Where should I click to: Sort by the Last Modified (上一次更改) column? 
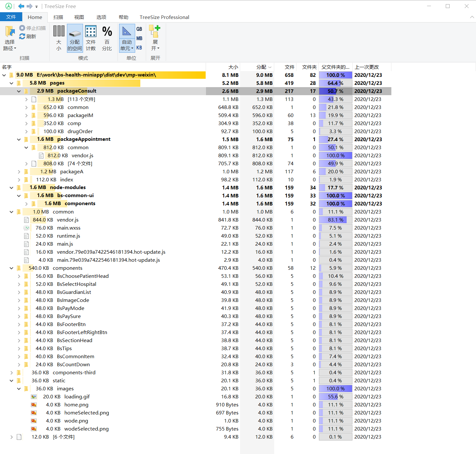372,67
